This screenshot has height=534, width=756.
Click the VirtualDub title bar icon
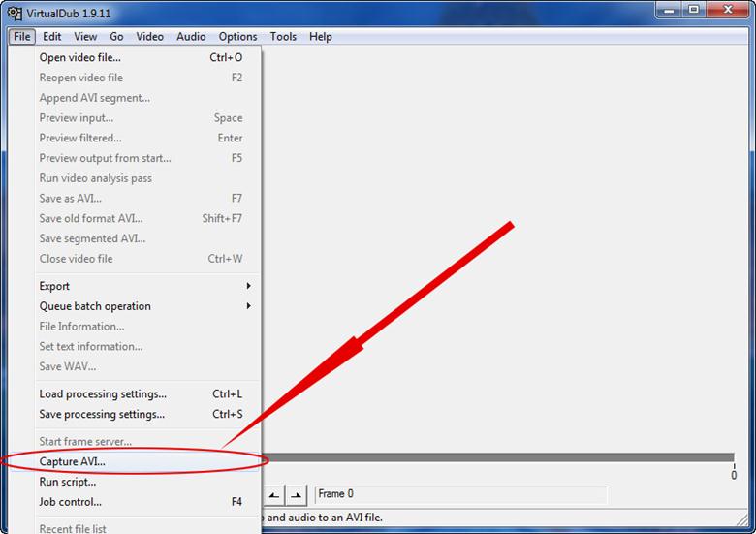pos(15,13)
